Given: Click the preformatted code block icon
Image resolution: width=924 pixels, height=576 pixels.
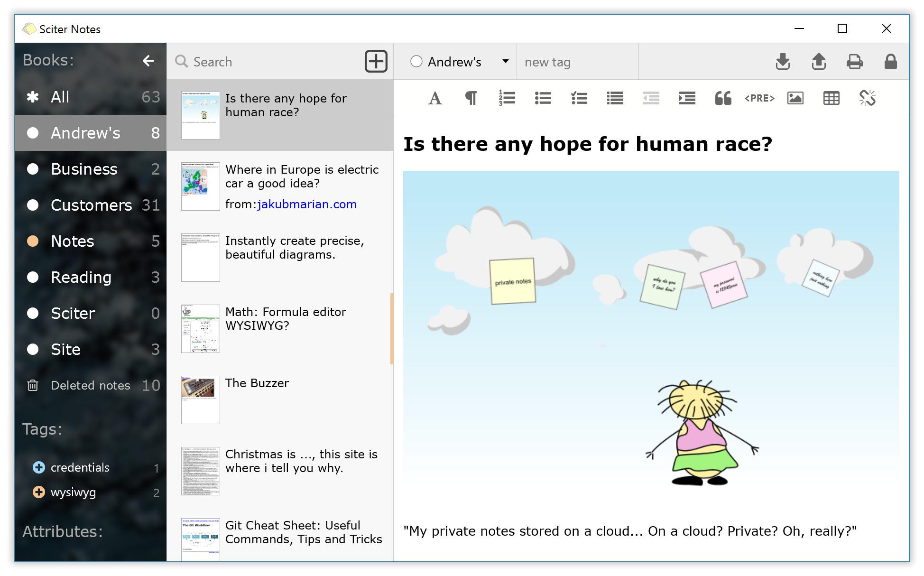Looking at the screenshot, I should coord(758,98).
